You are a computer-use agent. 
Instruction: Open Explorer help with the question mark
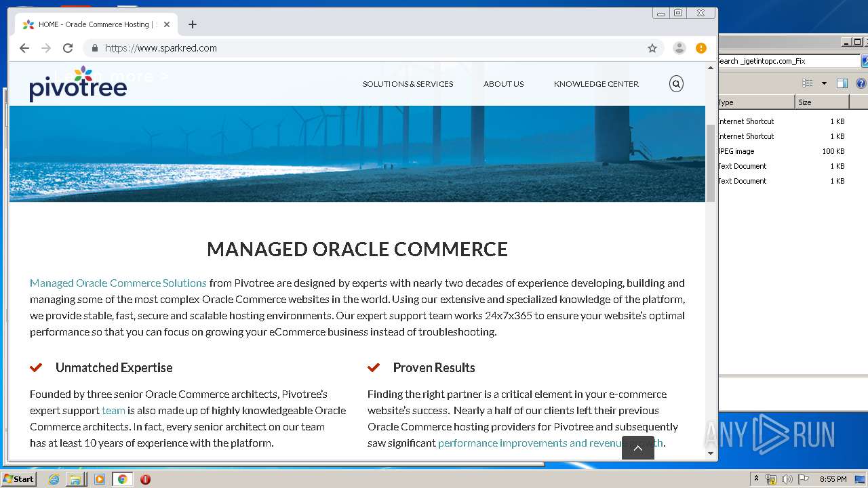(x=861, y=83)
